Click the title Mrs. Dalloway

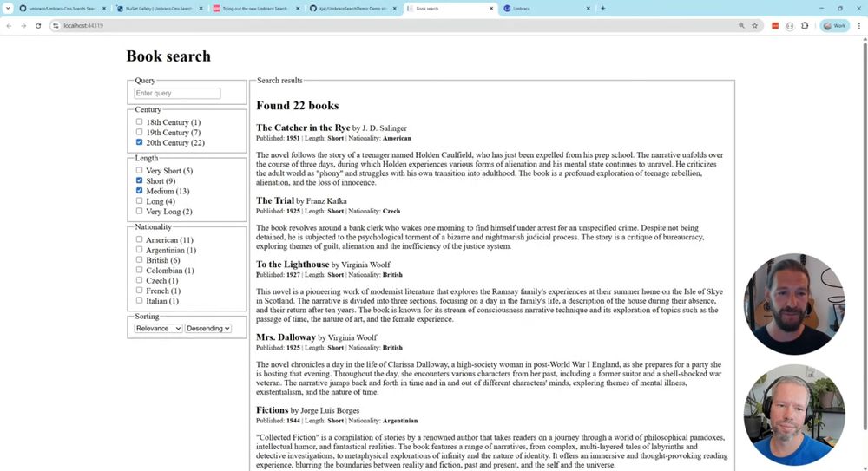pos(286,337)
